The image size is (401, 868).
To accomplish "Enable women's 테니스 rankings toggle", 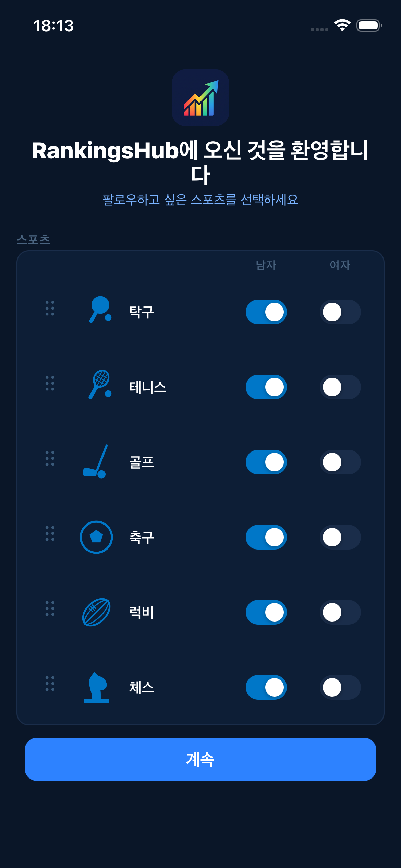I will pos(340,387).
